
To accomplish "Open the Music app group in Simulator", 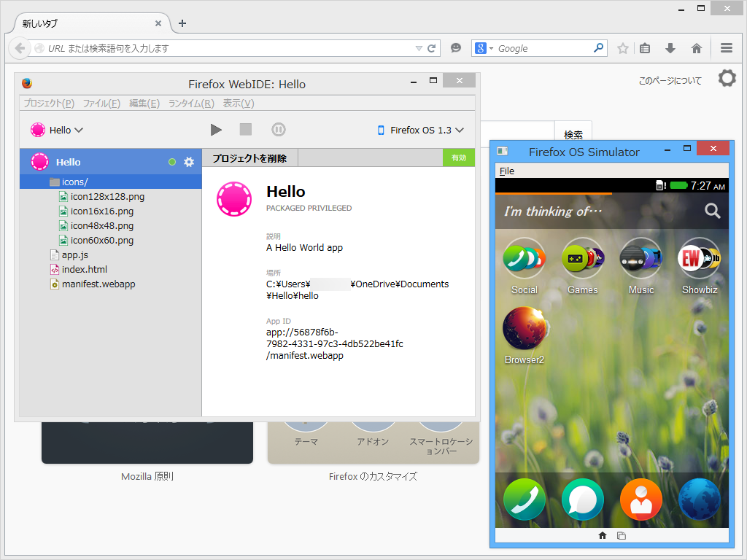I will 640,267.
